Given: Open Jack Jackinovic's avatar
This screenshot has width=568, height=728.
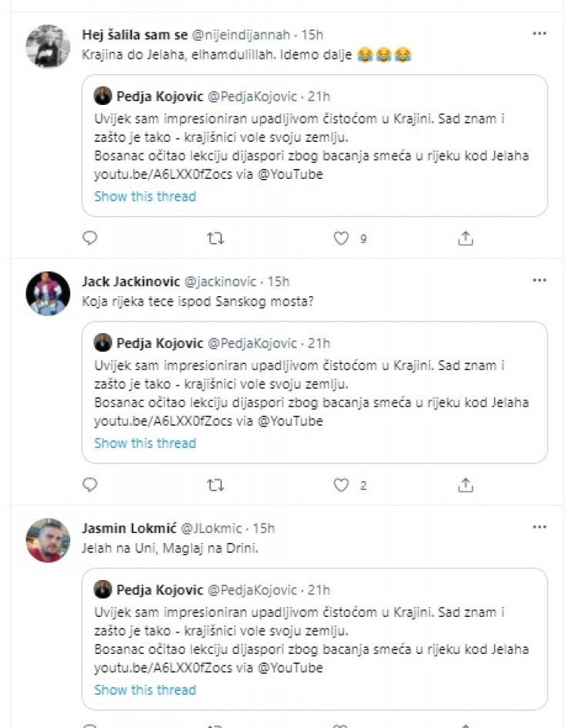Looking at the screenshot, I should point(48,293).
